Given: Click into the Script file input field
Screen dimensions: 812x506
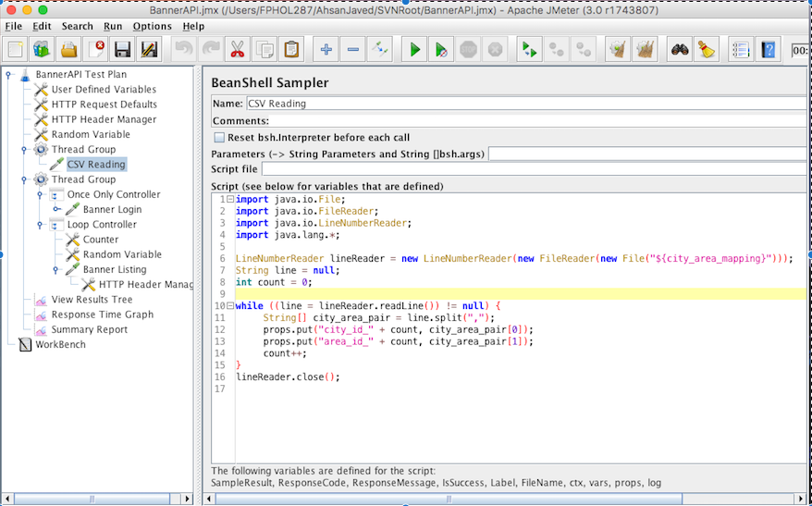Looking at the screenshot, I should [x=534, y=169].
